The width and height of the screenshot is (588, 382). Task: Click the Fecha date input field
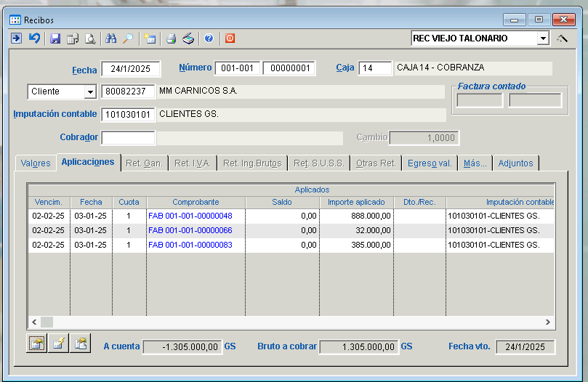tap(130, 69)
